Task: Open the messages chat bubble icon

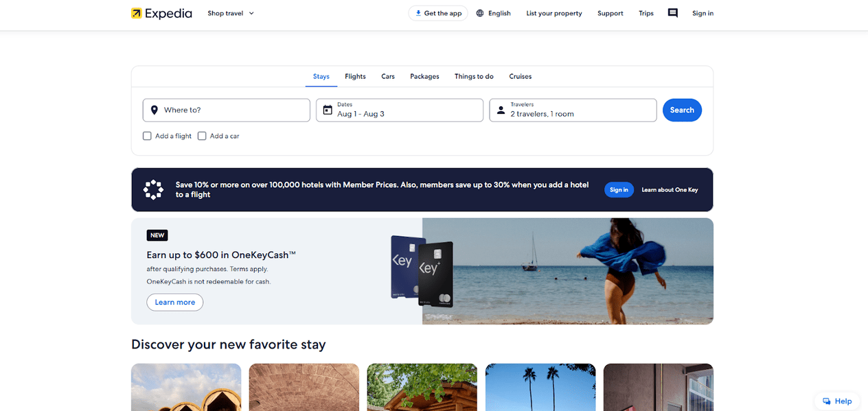Action: point(672,13)
